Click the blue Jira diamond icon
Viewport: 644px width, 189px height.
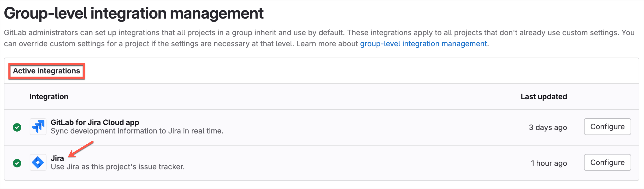38,162
